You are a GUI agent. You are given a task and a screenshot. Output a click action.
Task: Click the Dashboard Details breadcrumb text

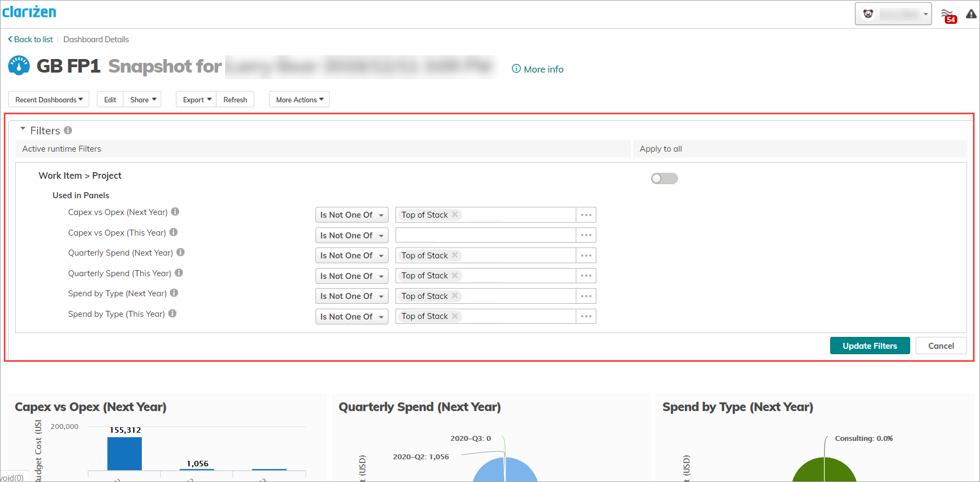coord(96,39)
